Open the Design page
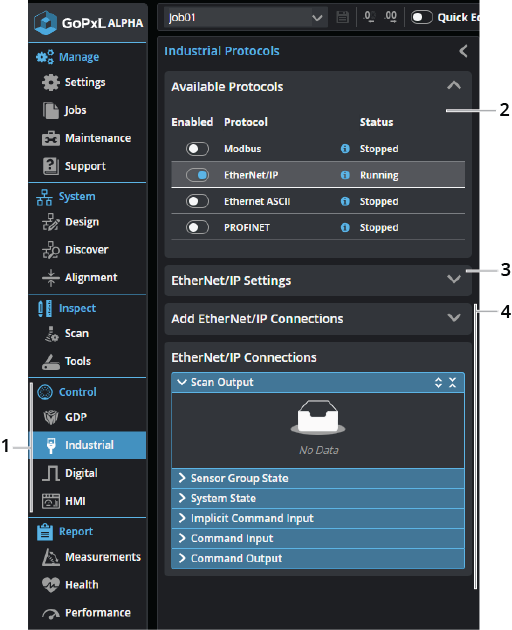The width and height of the screenshot is (512, 630). (x=70, y=222)
